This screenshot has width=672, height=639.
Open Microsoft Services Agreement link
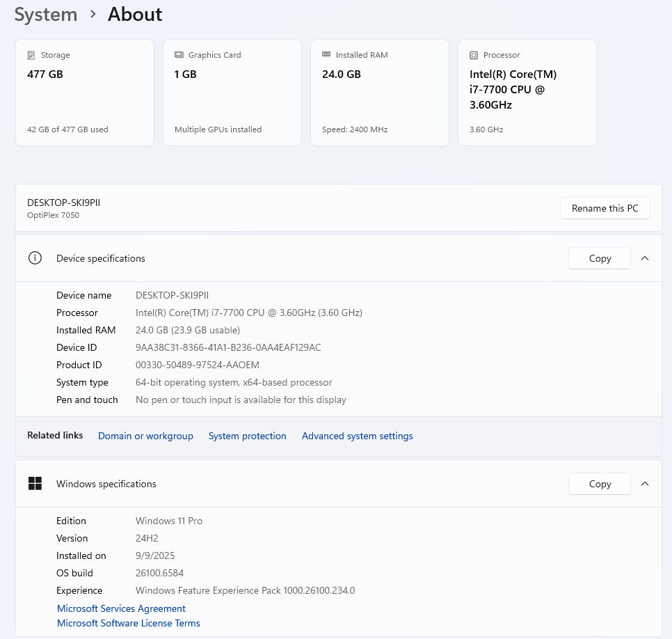pos(121,608)
